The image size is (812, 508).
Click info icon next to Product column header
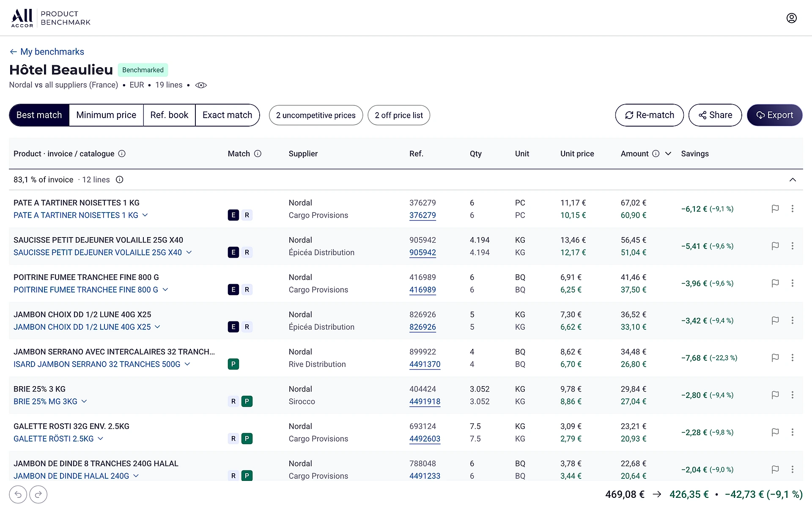[x=122, y=154]
